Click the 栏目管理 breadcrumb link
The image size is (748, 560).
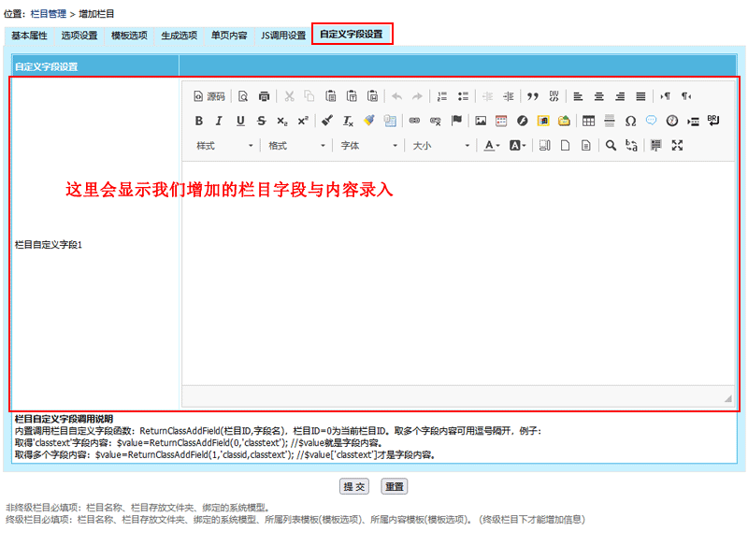[x=49, y=14]
